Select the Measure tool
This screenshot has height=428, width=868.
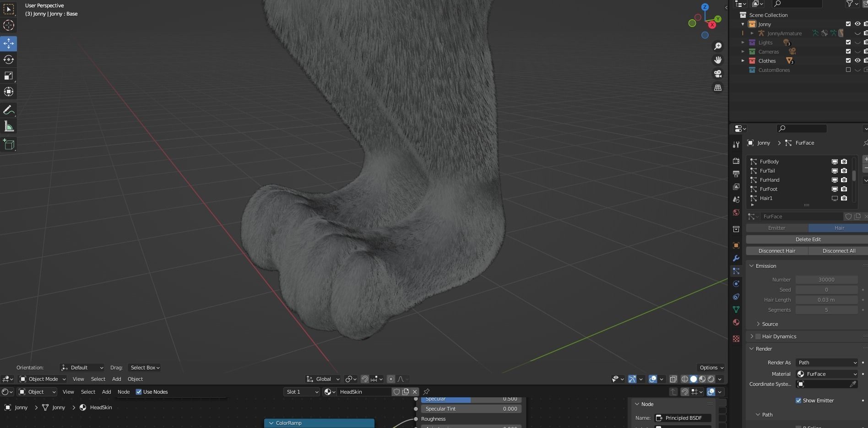[9, 126]
